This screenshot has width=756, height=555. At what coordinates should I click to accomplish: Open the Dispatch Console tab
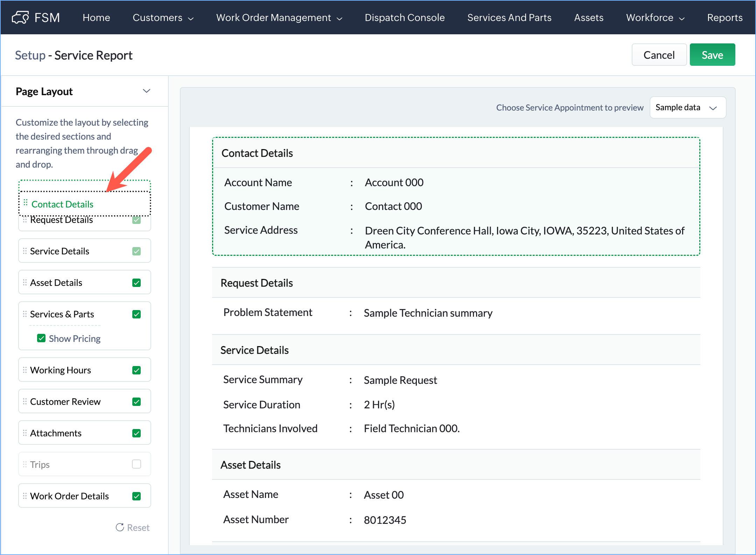point(405,17)
